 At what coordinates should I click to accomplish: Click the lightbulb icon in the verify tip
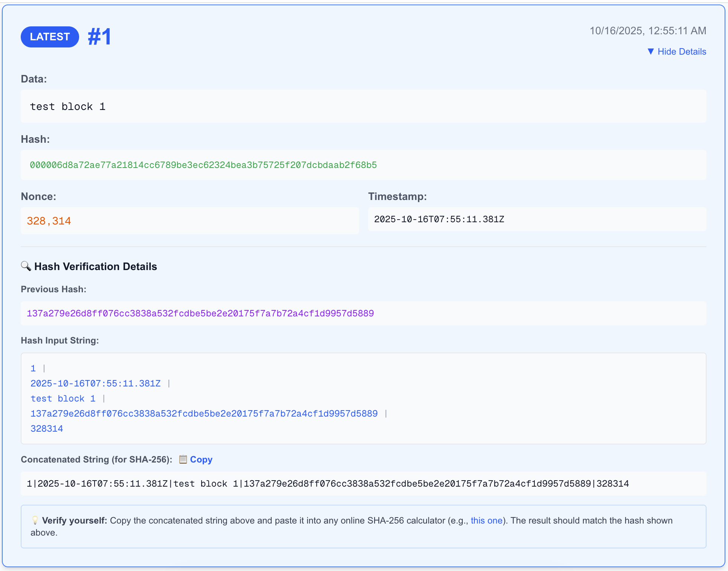35,521
